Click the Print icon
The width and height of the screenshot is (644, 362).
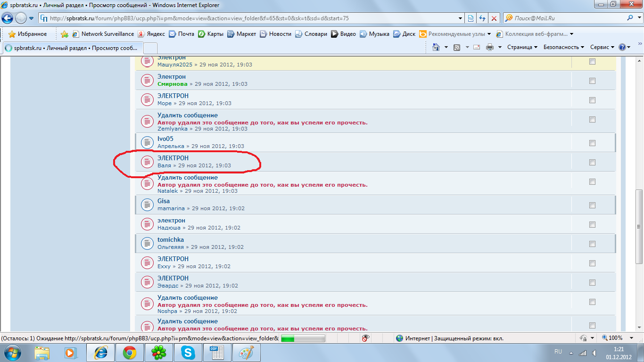pyautogui.click(x=490, y=47)
